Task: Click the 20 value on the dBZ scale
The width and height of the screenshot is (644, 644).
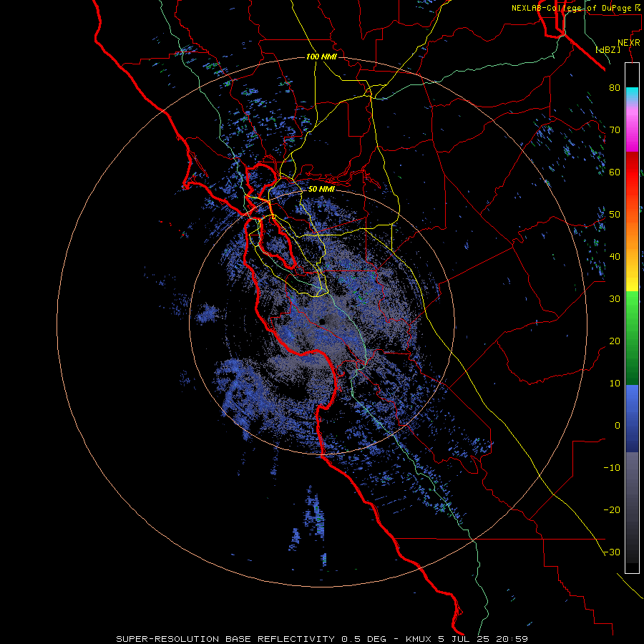Action: 615,341
